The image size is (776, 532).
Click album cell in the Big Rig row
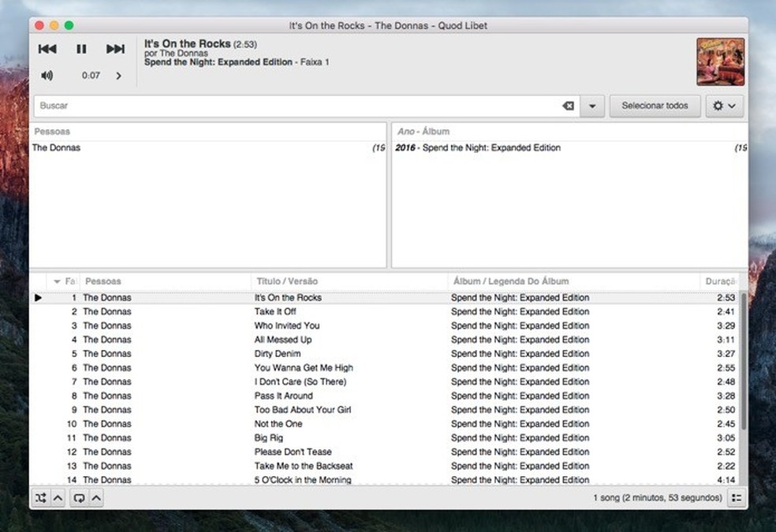(x=520, y=437)
